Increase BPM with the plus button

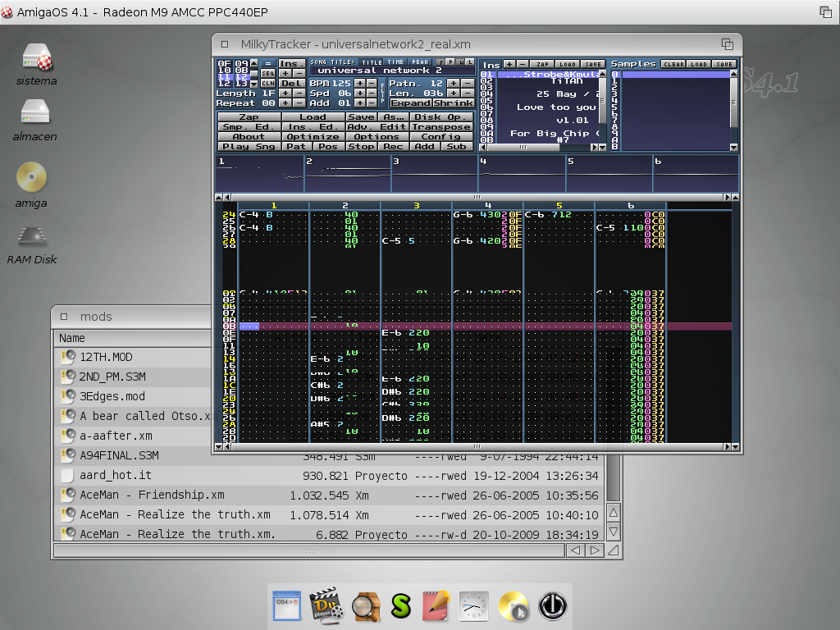pyautogui.click(x=360, y=83)
